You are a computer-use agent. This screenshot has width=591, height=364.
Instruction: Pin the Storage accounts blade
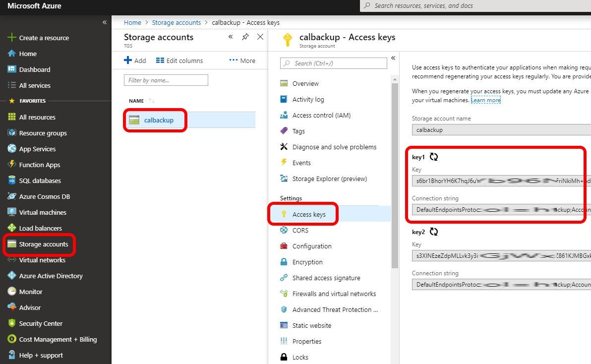245,37
